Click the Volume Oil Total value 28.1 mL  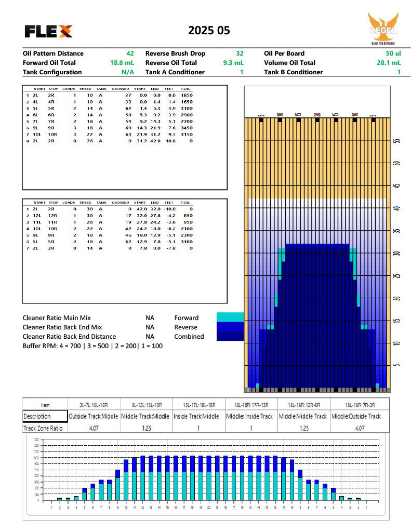pyautogui.click(x=389, y=63)
